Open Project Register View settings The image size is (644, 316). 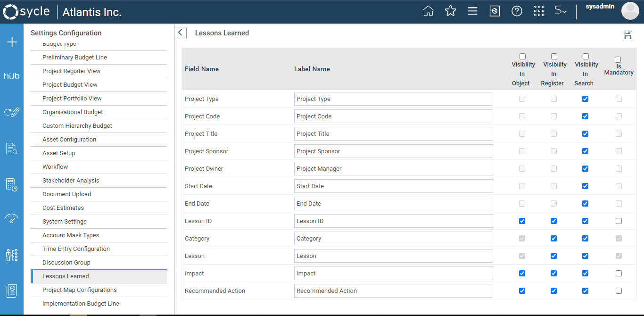pos(99,71)
